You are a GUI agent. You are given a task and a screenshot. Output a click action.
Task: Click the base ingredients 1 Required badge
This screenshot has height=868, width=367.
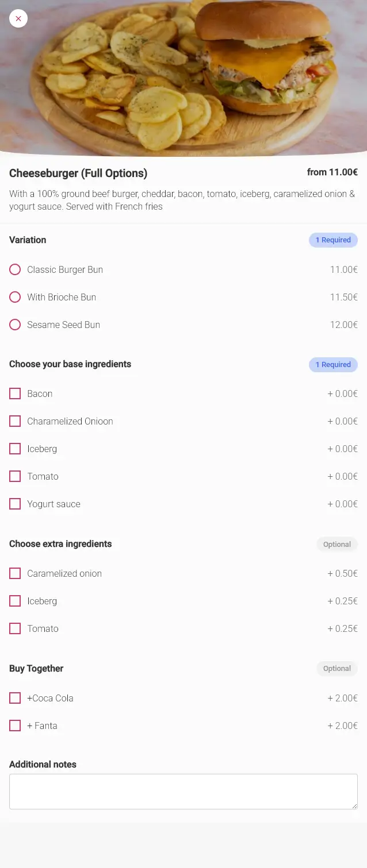pyautogui.click(x=333, y=364)
